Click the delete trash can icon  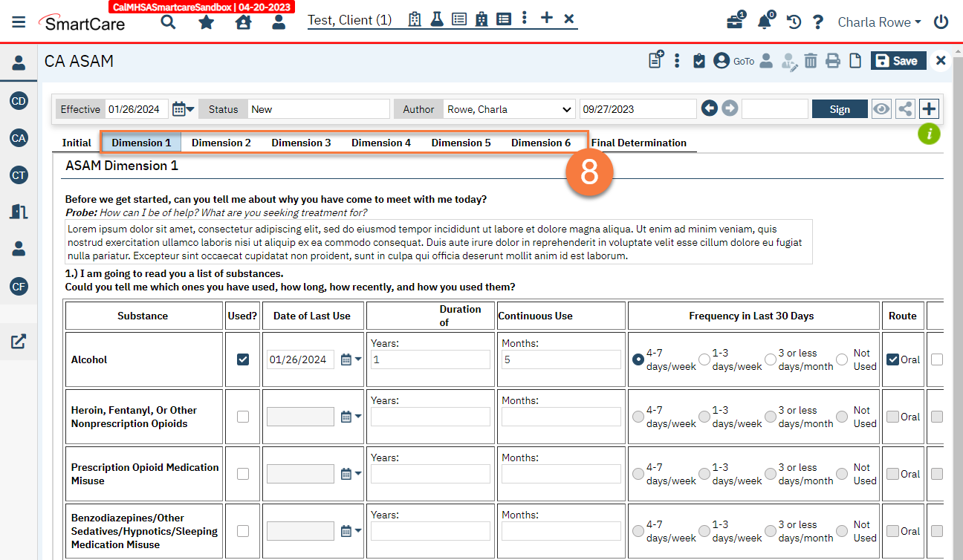tap(811, 61)
